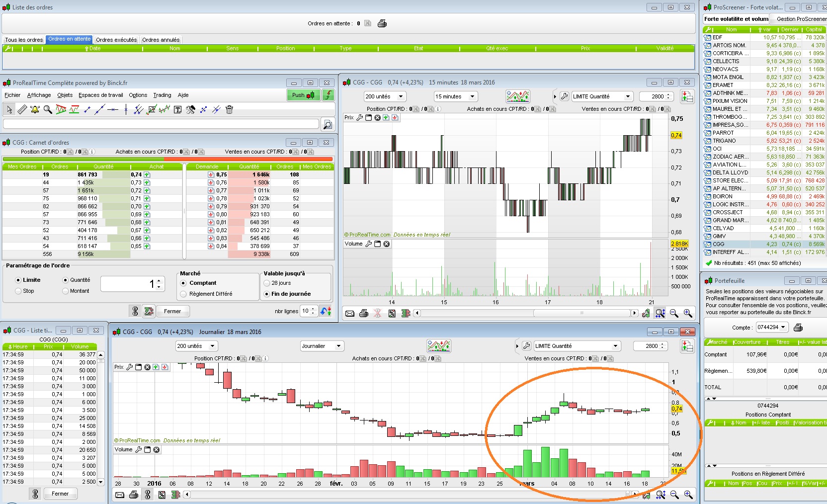Open the hammer and wrench settings tool

190,109
